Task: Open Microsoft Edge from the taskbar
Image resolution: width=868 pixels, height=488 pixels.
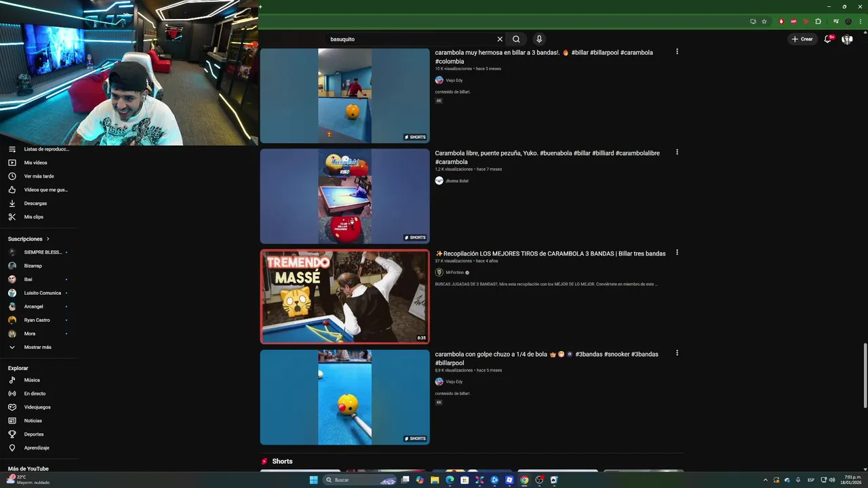Action: (450, 480)
